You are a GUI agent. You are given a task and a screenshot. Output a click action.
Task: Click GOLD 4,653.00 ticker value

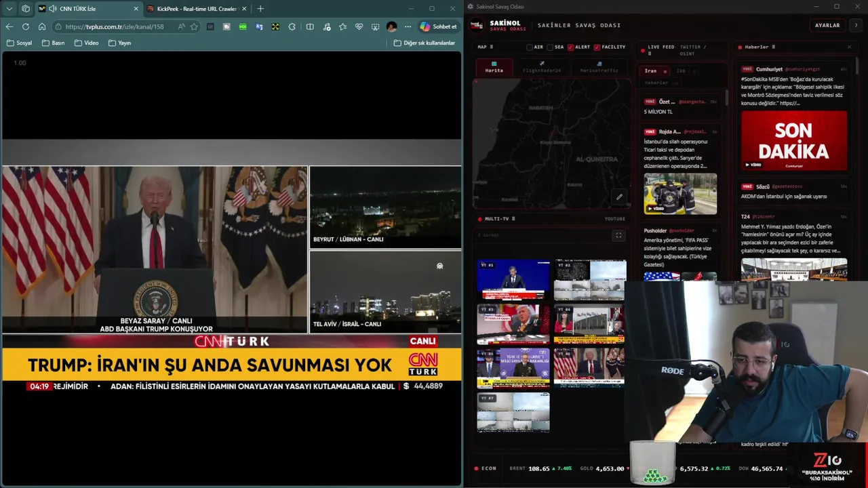coord(610,468)
